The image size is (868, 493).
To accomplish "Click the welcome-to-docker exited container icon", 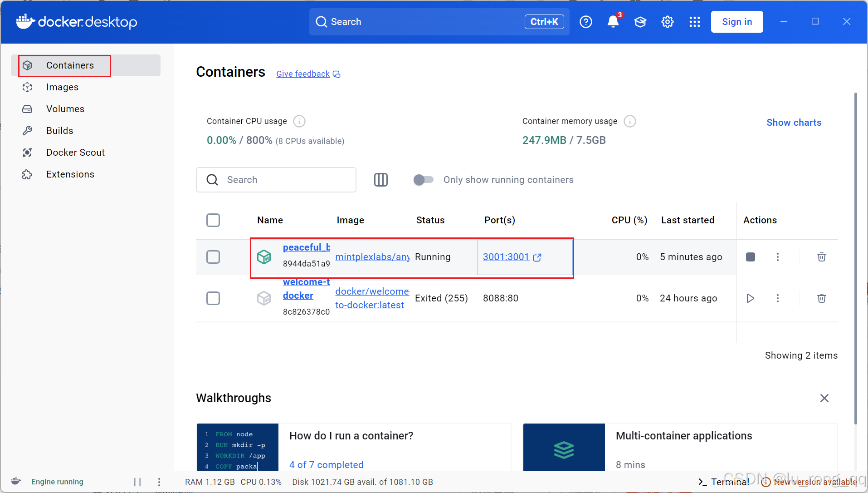I will click(x=264, y=298).
